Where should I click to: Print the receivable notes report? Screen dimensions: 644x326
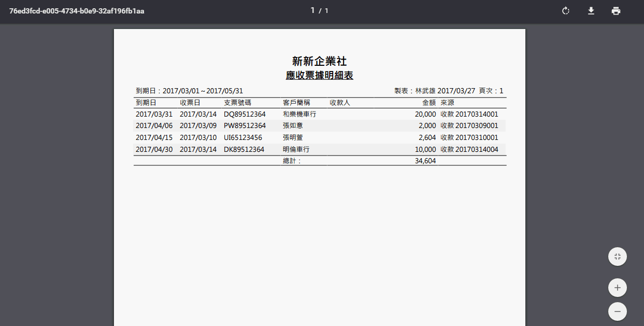pos(616,11)
